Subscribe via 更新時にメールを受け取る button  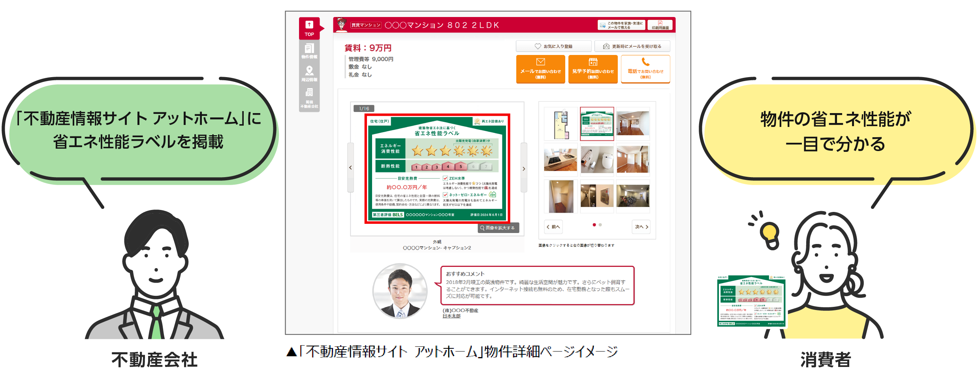(632, 46)
